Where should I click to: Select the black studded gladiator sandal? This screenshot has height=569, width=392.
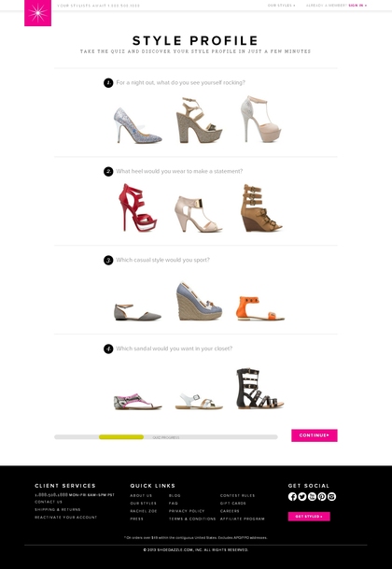point(259,389)
